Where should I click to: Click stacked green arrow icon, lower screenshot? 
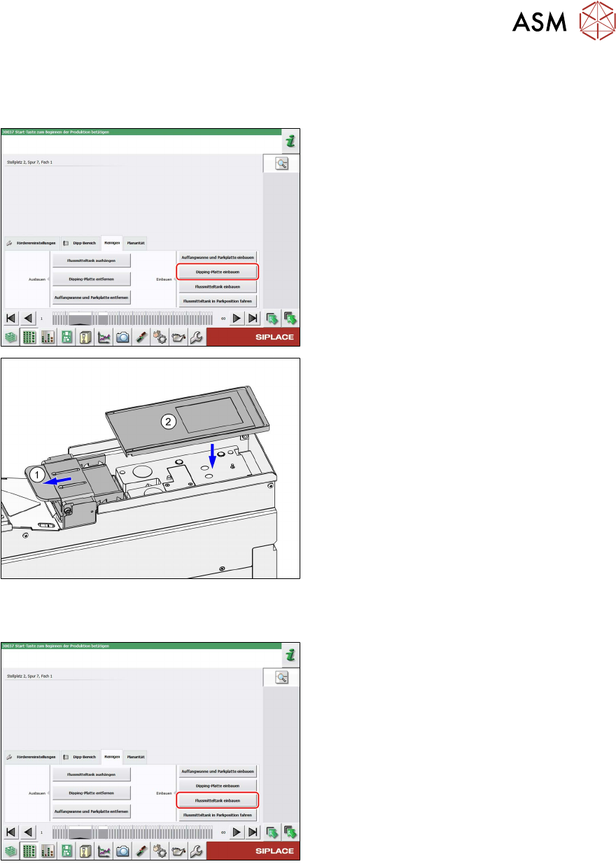290,832
